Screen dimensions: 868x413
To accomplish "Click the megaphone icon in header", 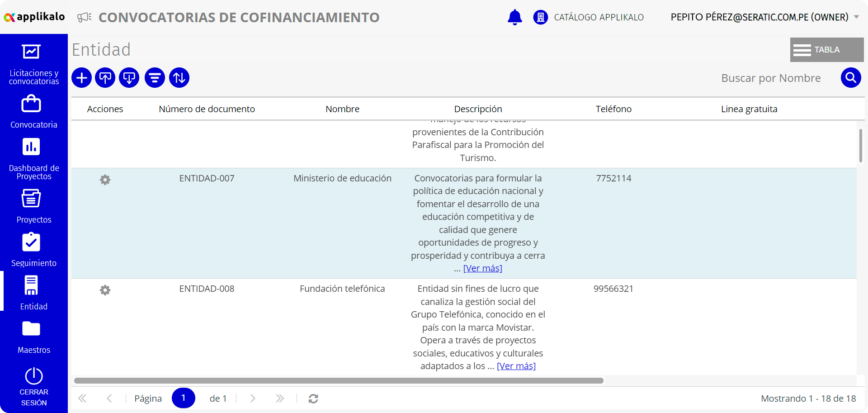I will 84,17.
